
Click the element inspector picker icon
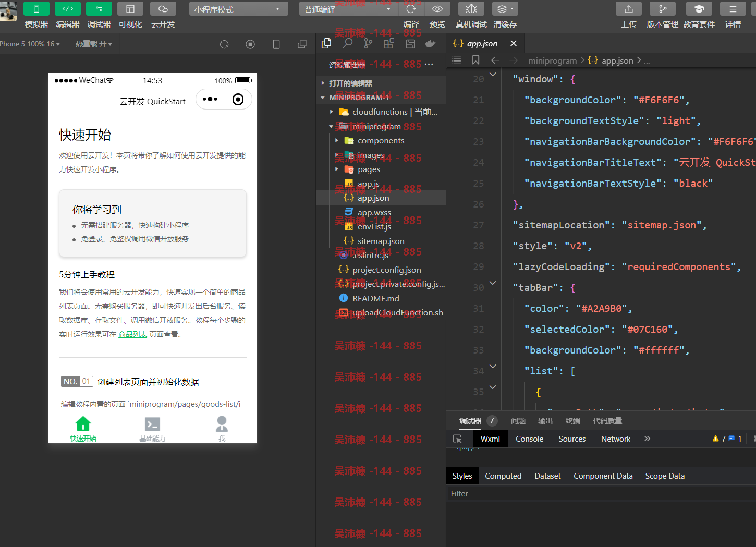click(457, 439)
